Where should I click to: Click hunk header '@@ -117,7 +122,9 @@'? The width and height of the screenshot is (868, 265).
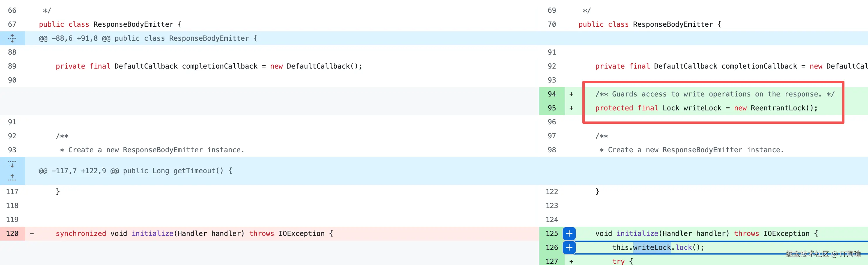(x=79, y=171)
